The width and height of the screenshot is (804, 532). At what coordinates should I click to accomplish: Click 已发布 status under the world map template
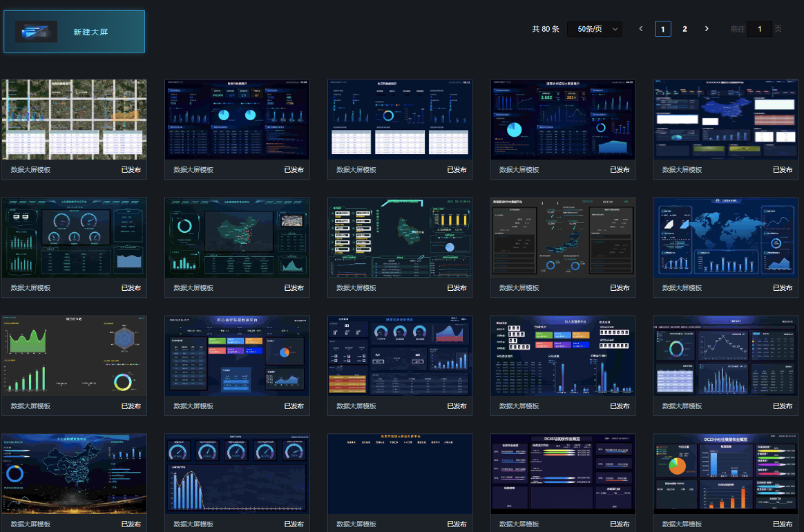[x=783, y=288]
